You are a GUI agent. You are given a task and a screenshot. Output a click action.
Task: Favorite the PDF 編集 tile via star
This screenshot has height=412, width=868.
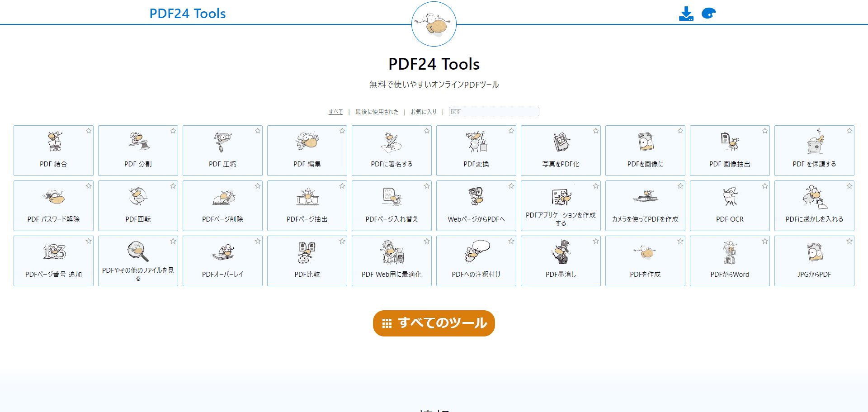tap(342, 131)
